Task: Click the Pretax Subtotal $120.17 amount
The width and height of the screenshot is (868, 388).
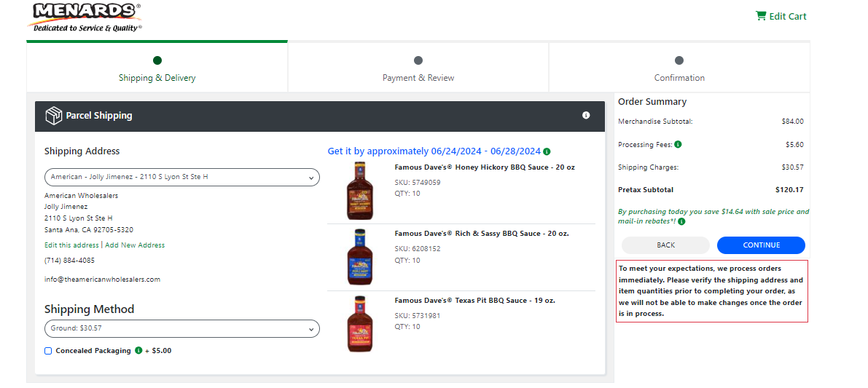Action: pos(789,189)
